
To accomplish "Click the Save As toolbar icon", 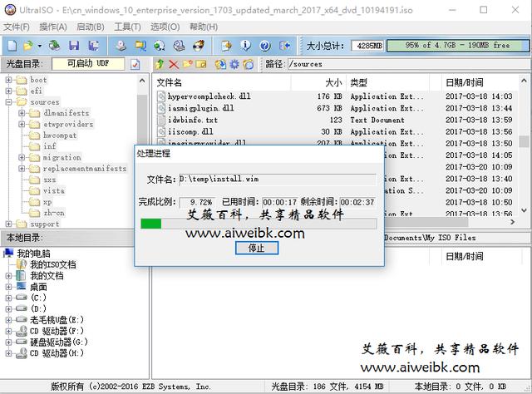I will (93, 46).
